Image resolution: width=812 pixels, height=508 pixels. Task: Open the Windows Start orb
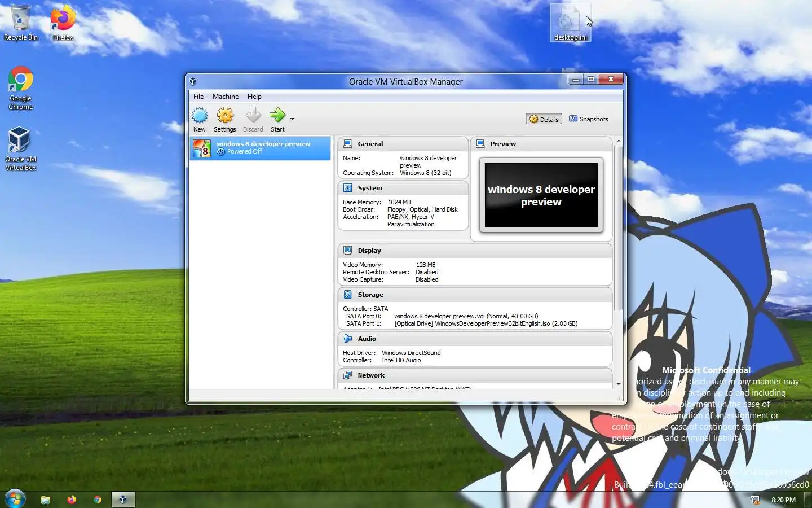(15, 500)
